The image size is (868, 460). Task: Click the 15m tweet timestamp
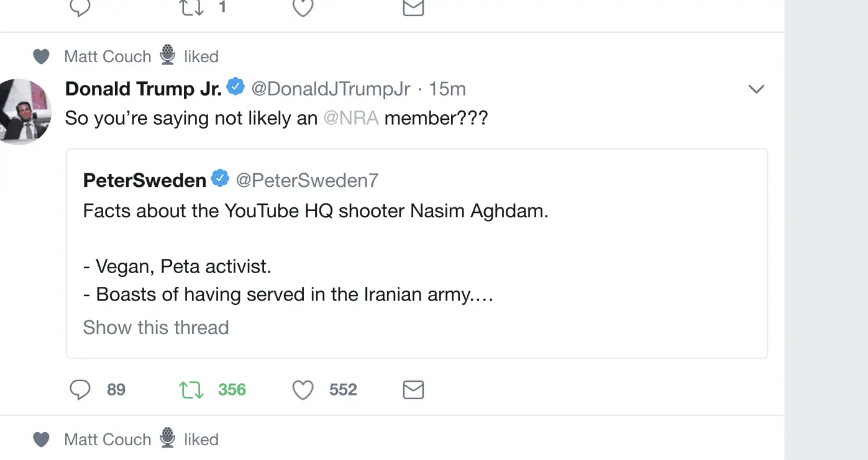pyautogui.click(x=447, y=89)
